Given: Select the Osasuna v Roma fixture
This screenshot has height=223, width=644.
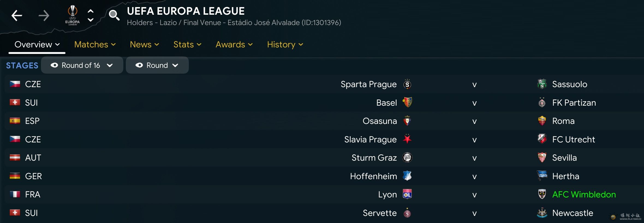Looking at the screenshot, I should click(x=474, y=121).
